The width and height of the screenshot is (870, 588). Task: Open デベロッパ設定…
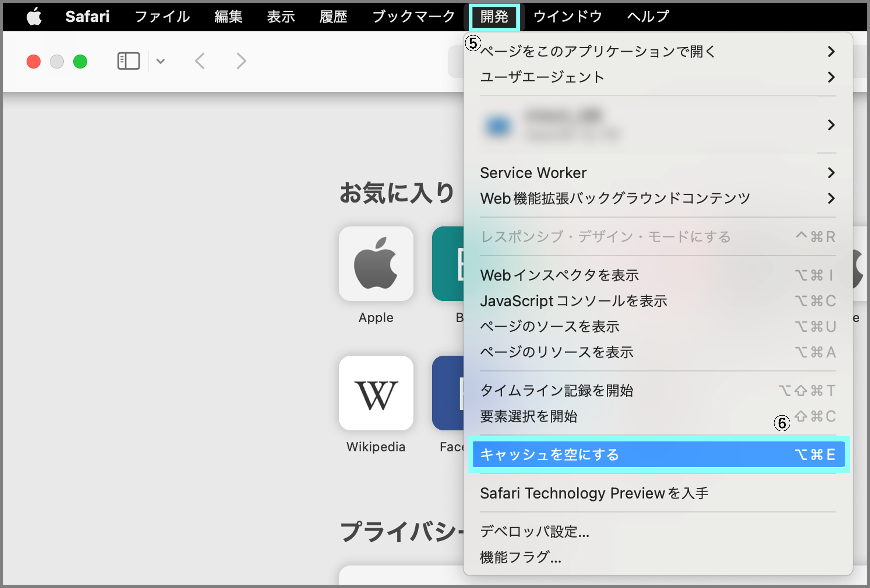pyautogui.click(x=658, y=531)
